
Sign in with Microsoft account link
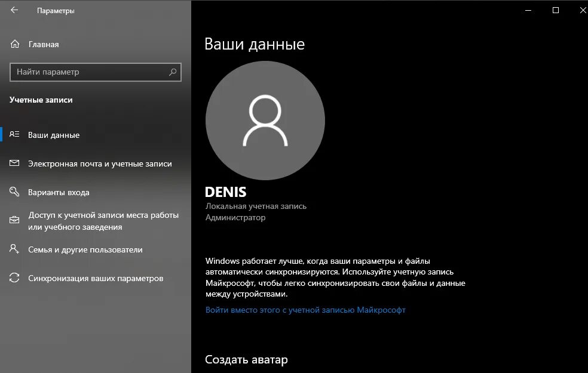tap(305, 310)
